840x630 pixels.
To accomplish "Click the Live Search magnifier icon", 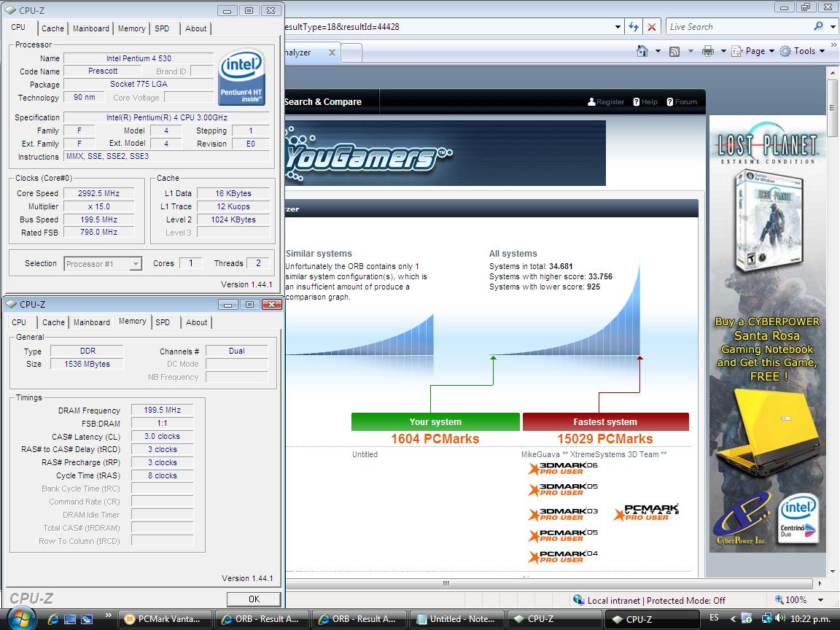I will 818,26.
